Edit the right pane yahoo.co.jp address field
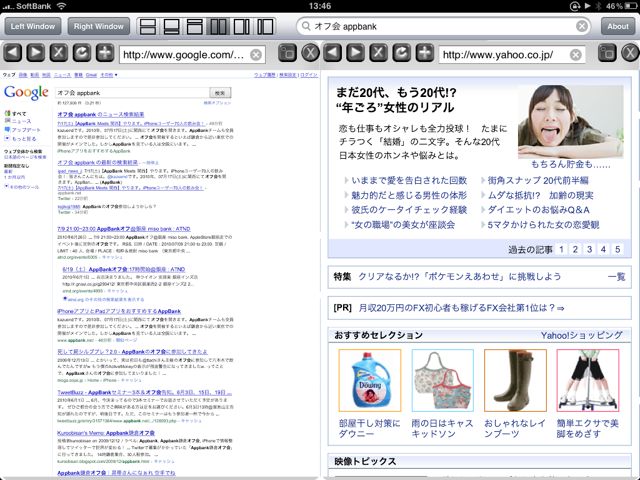 pyautogui.click(x=512, y=55)
